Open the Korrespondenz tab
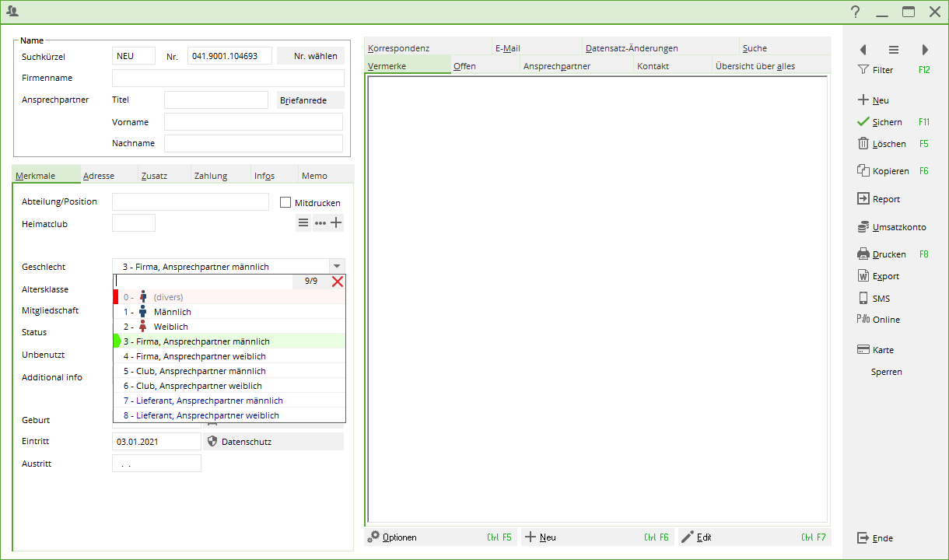The width and height of the screenshot is (949, 560). click(x=399, y=48)
